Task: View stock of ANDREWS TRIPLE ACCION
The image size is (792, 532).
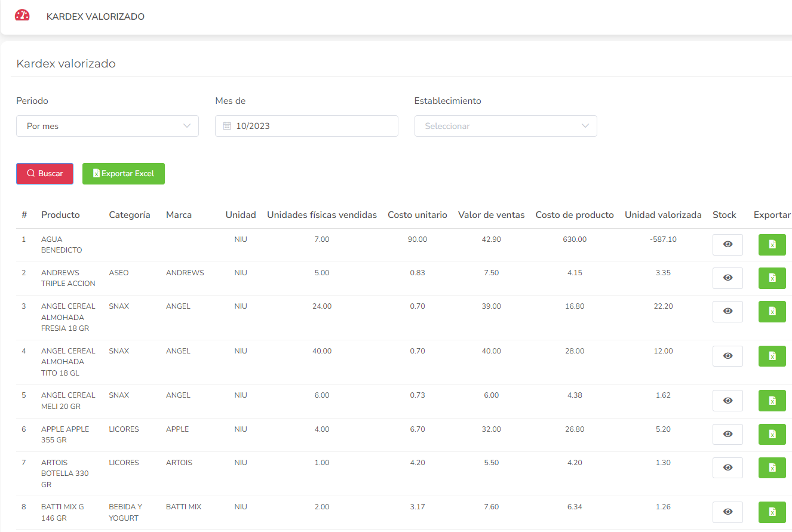Action: [x=727, y=278]
